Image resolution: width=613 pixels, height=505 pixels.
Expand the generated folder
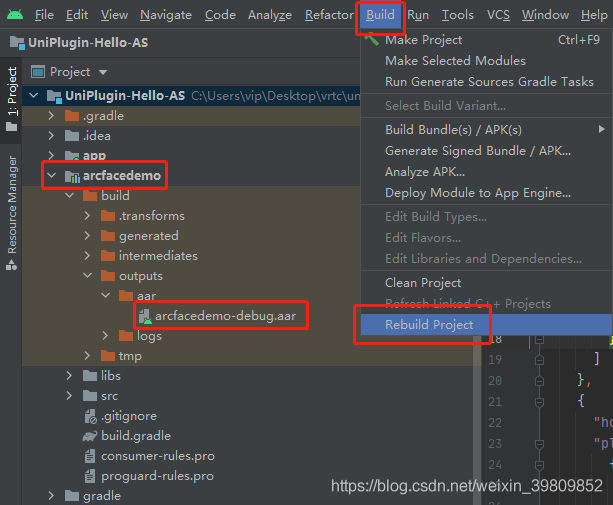87,236
